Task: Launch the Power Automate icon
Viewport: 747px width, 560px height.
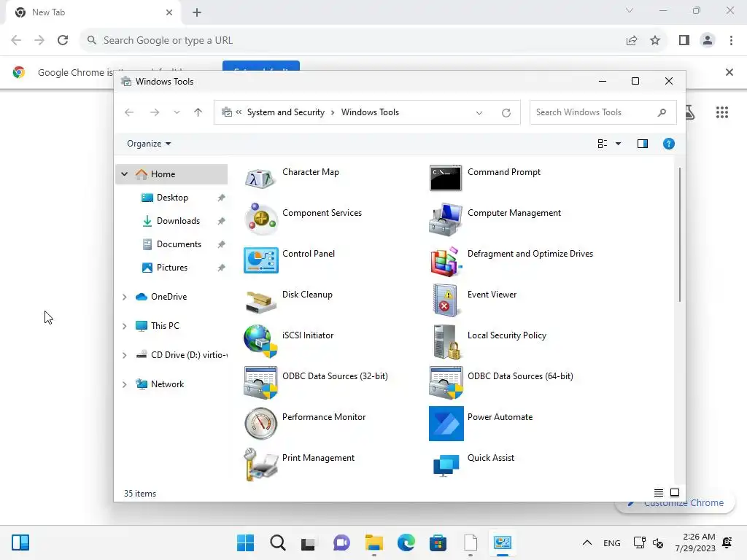Action: point(446,424)
